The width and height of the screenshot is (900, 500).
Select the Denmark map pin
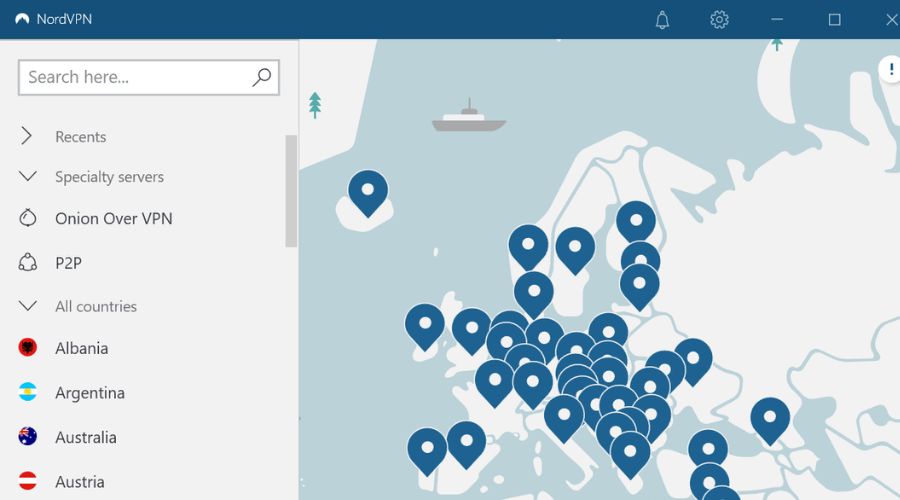tap(534, 294)
